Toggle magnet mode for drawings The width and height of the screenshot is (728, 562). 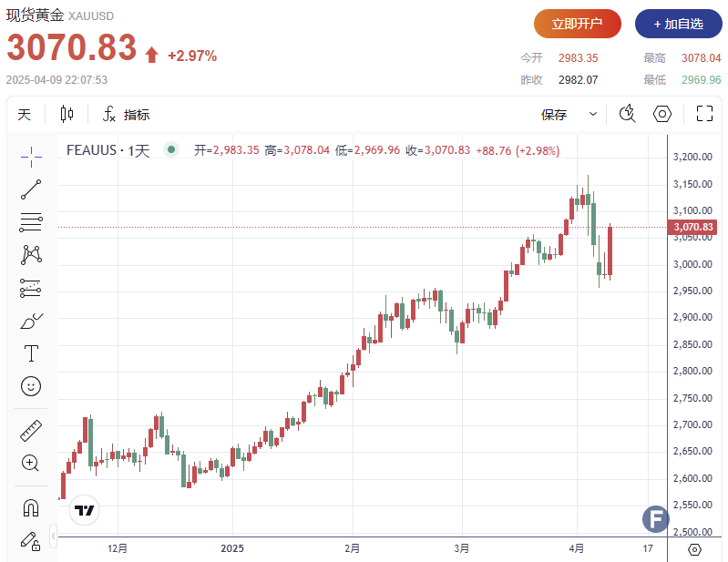31,507
